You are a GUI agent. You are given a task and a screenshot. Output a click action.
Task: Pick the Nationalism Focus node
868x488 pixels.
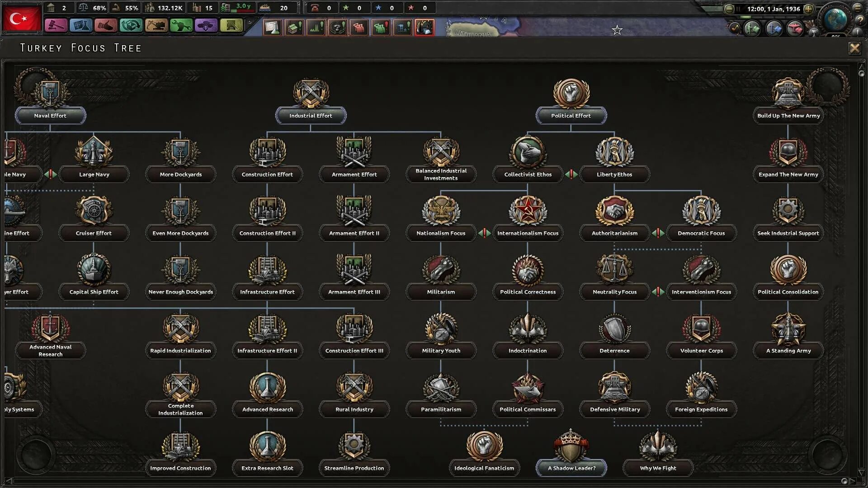[x=440, y=233]
